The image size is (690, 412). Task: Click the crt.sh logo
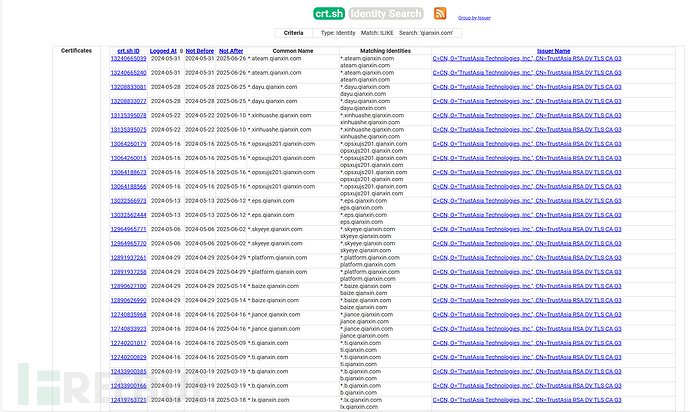click(x=329, y=13)
